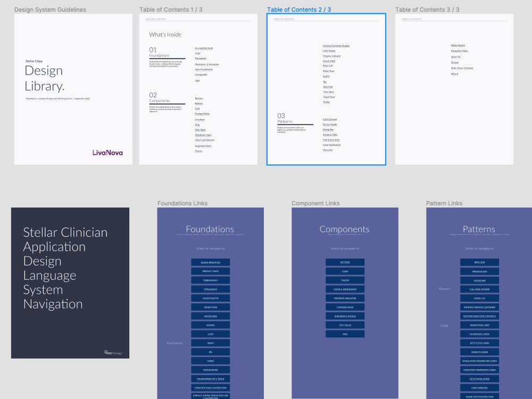Screen dimensions: 532x399
Task: Click the Components title in Component Links
Action: point(344,229)
